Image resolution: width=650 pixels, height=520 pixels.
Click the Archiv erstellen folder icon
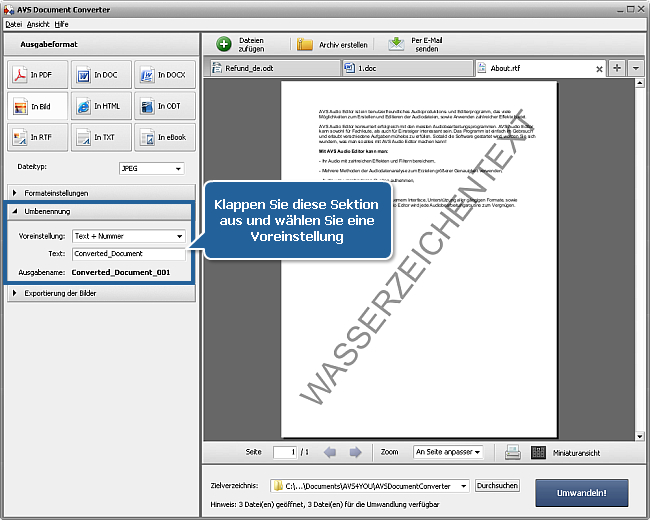coord(305,44)
